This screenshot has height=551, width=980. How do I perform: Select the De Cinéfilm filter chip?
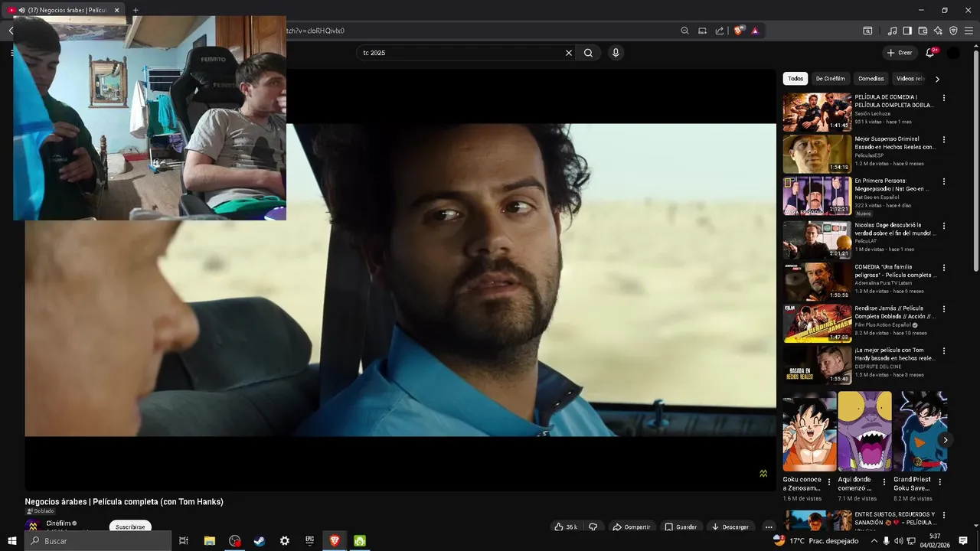point(830,79)
